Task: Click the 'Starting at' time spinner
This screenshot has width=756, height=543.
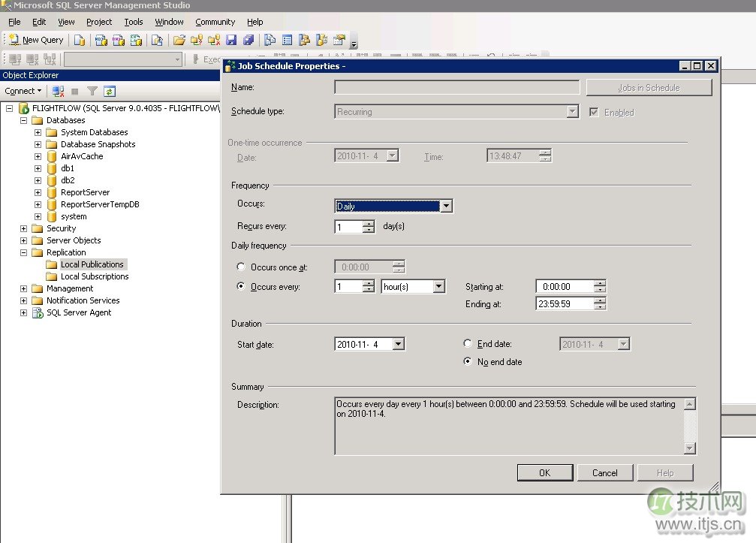Action: [600, 286]
